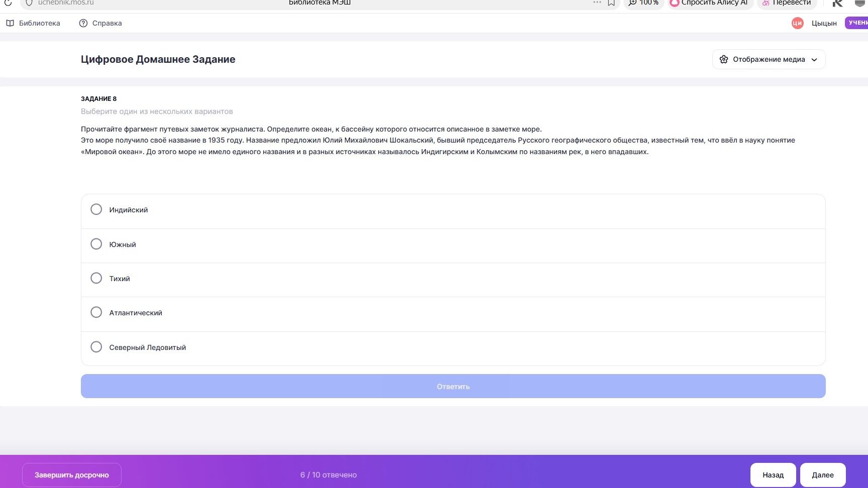This screenshot has width=868, height=488.
Task: Click the browser reload icon
Action: point(8,3)
